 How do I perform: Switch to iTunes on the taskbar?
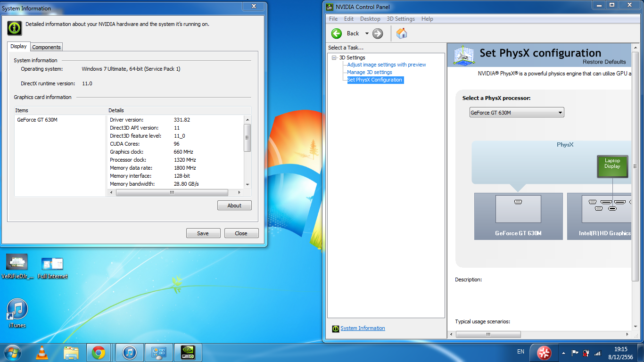point(130,353)
